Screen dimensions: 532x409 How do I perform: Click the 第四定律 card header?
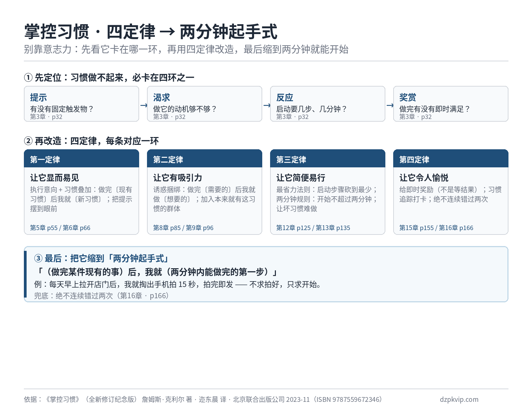click(x=451, y=158)
